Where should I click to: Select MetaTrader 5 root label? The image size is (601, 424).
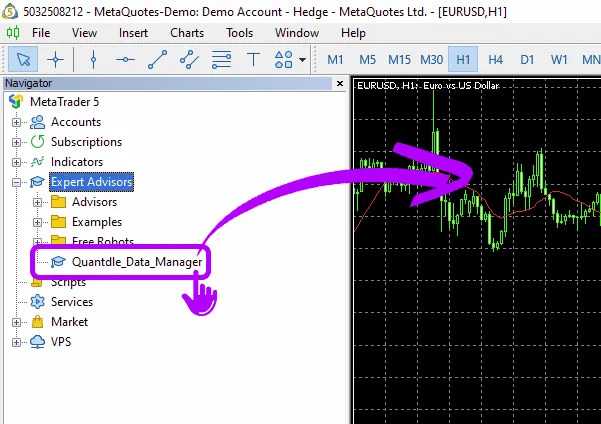point(64,102)
